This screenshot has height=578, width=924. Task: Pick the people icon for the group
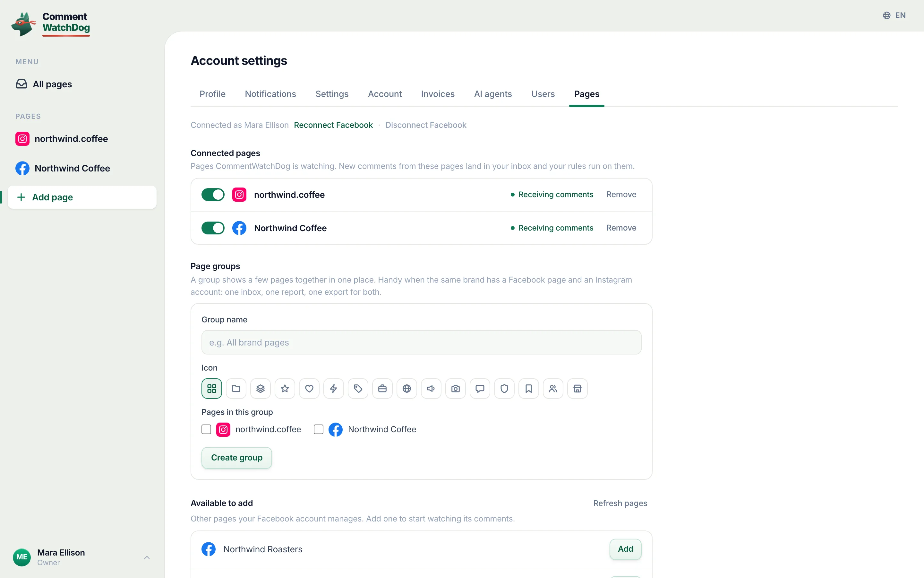click(553, 389)
